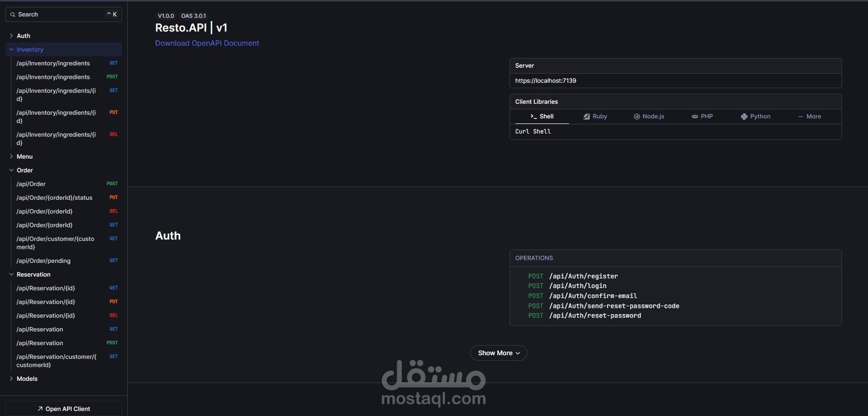Open GET /api/Inventory/ingredients endpoint
The width and height of the screenshot is (868, 416).
coord(67,63)
